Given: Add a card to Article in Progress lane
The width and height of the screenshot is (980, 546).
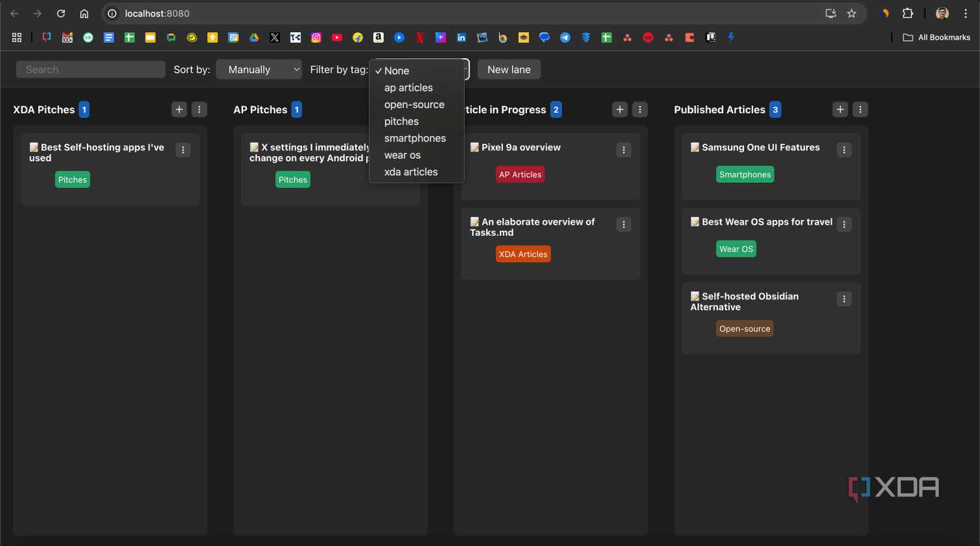Looking at the screenshot, I should click(x=620, y=110).
